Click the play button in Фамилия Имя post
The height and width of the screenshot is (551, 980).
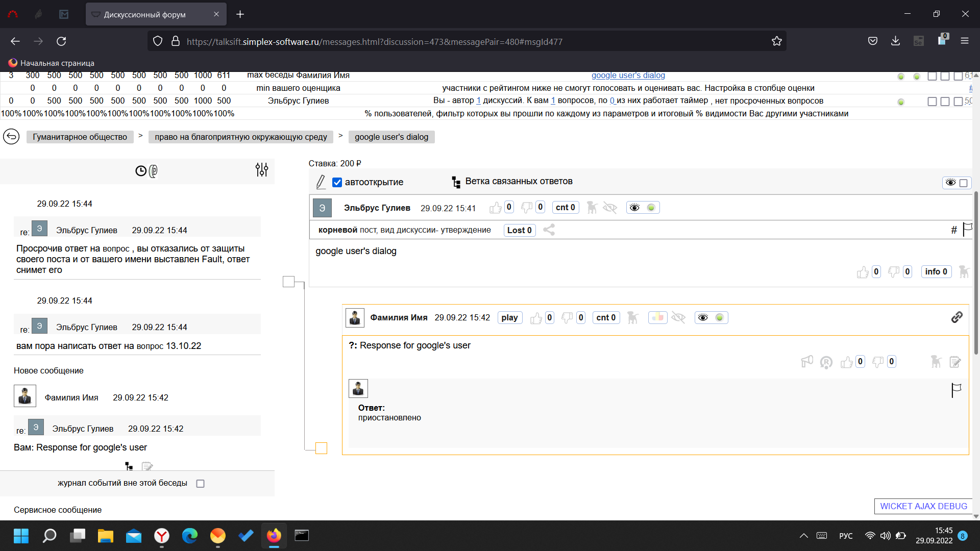tap(509, 318)
